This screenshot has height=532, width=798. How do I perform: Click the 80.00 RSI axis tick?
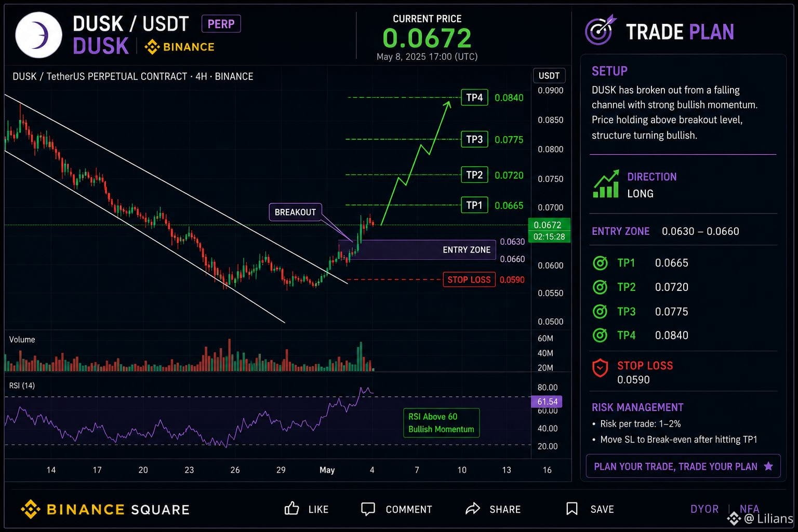pyautogui.click(x=548, y=388)
